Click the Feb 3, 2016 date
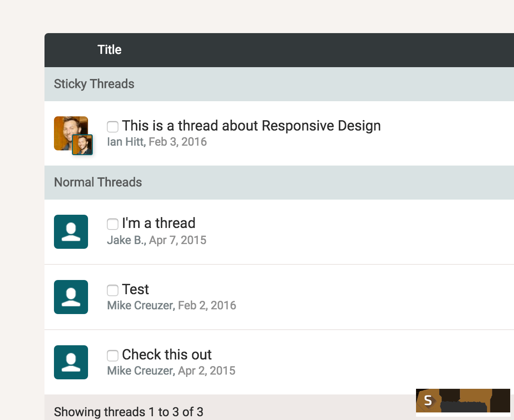Viewport: 514px width, 420px height. point(177,141)
